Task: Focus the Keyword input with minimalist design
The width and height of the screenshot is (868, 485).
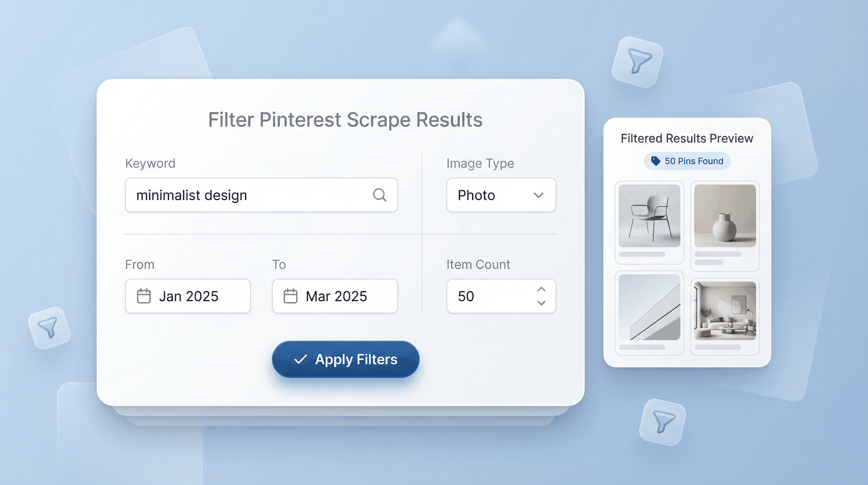Action: pyautogui.click(x=249, y=195)
